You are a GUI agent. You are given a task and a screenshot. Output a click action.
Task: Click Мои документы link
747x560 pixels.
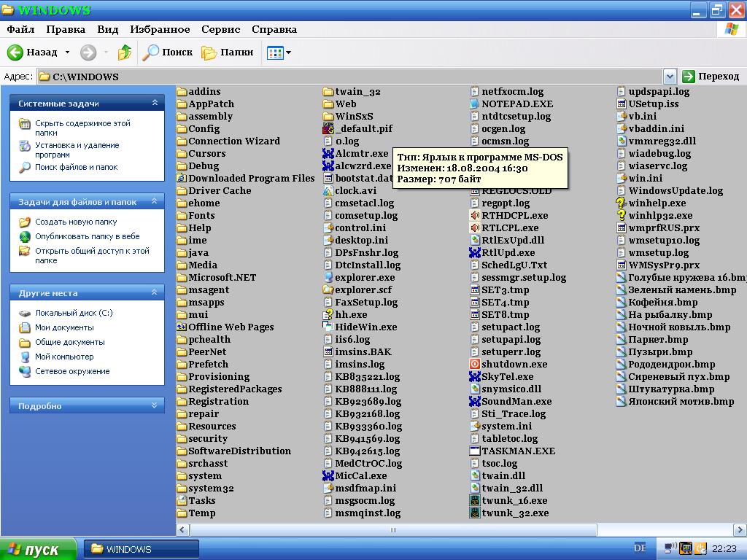click(64, 327)
